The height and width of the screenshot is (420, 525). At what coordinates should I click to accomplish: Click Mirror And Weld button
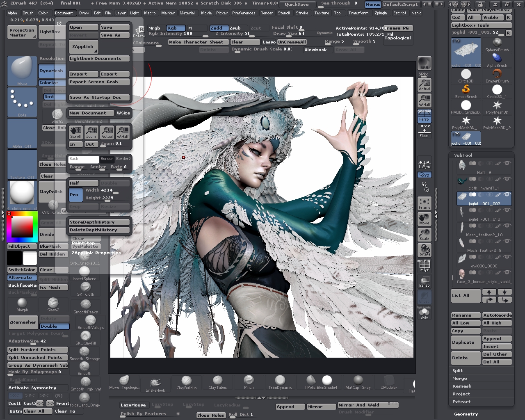(x=368, y=405)
